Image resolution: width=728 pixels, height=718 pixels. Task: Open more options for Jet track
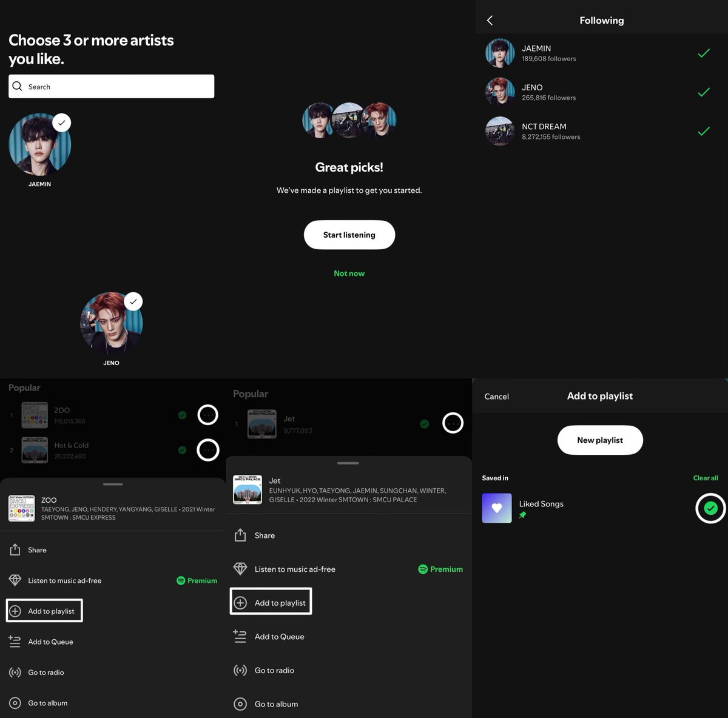(x=453, y=423)
